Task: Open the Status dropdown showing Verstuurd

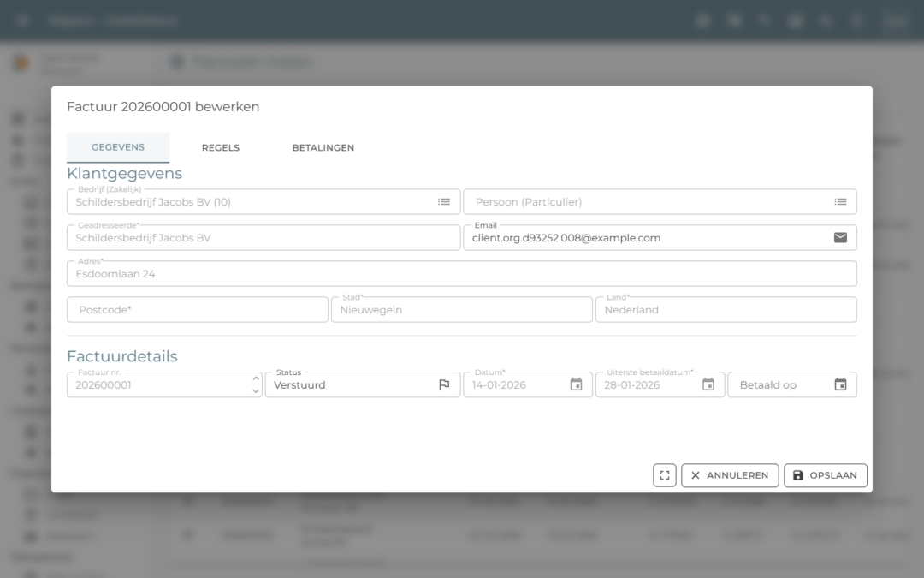Action: pyautogui.click(x=363, y=384)
